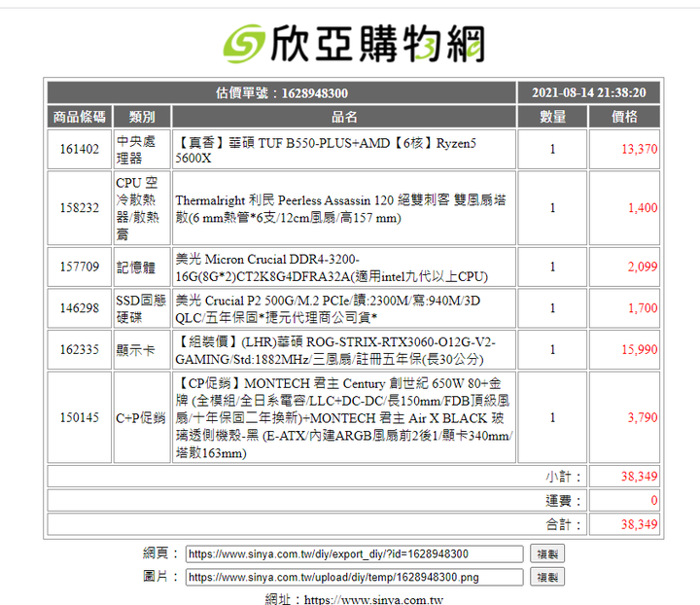Click the price 3,790
700x605 pixels.
pyautogui.click(x=643, y=417)
